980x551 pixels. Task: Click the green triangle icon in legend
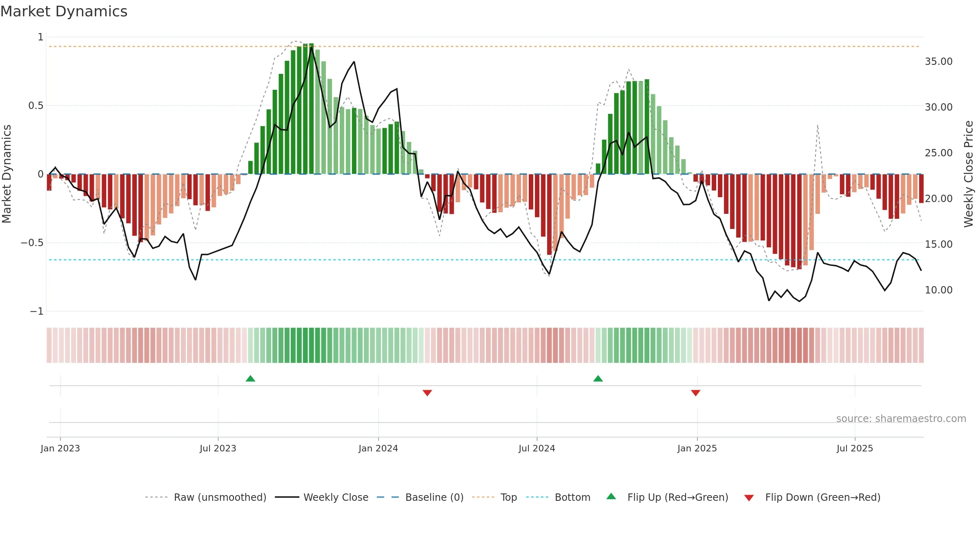[x=611, y=496]
